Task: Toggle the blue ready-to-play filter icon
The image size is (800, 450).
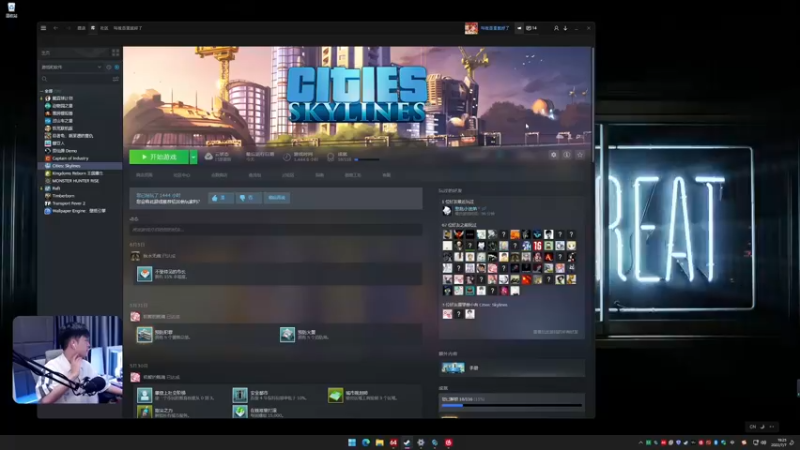Action: pos(117,67)
